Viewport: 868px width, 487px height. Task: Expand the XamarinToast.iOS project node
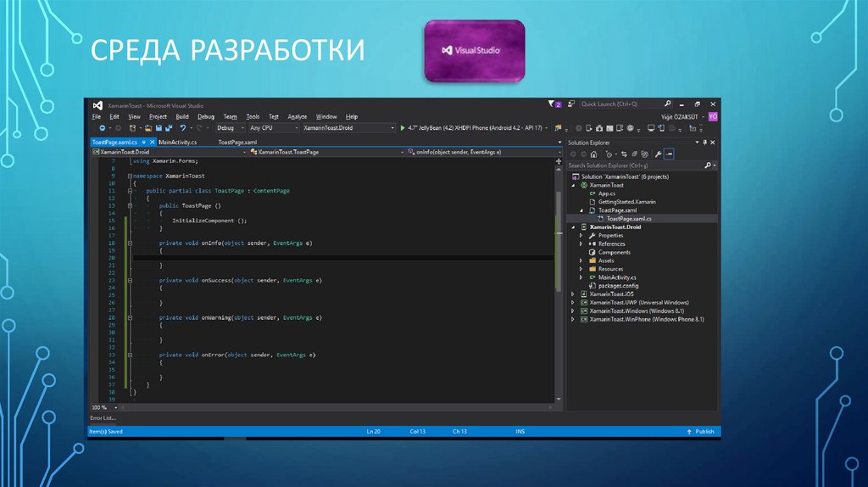pyautogui.click(x=573, y=294)
